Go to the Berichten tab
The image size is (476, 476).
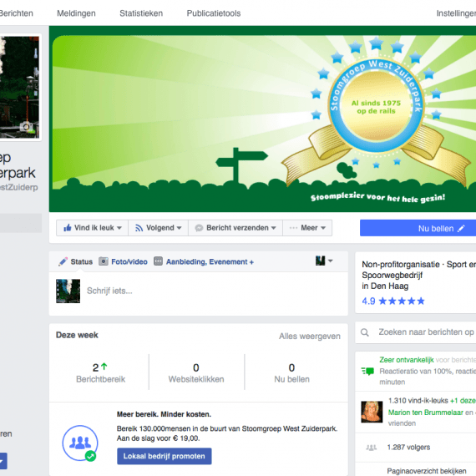(x=17, y=13)
